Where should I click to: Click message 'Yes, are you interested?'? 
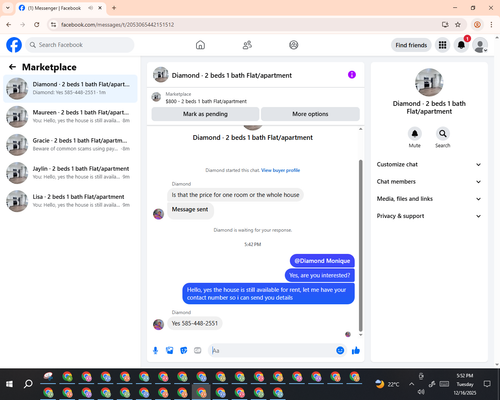point(319,275)
